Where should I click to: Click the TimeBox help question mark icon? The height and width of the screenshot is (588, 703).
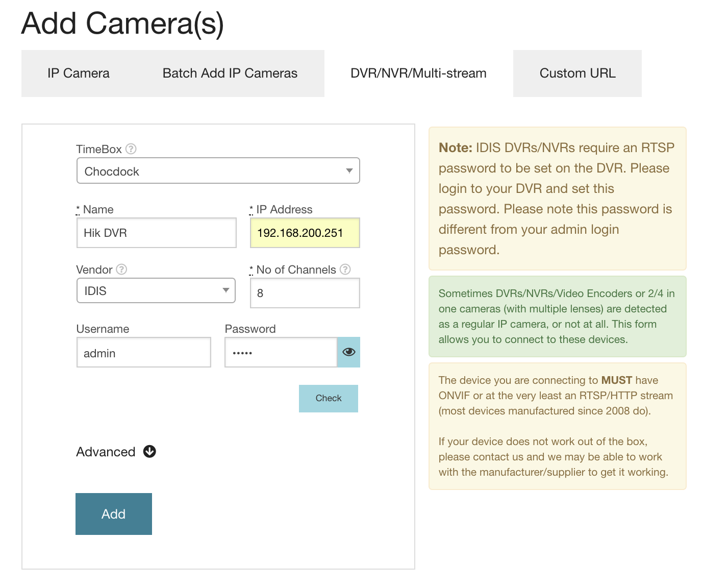click(131, 149)
